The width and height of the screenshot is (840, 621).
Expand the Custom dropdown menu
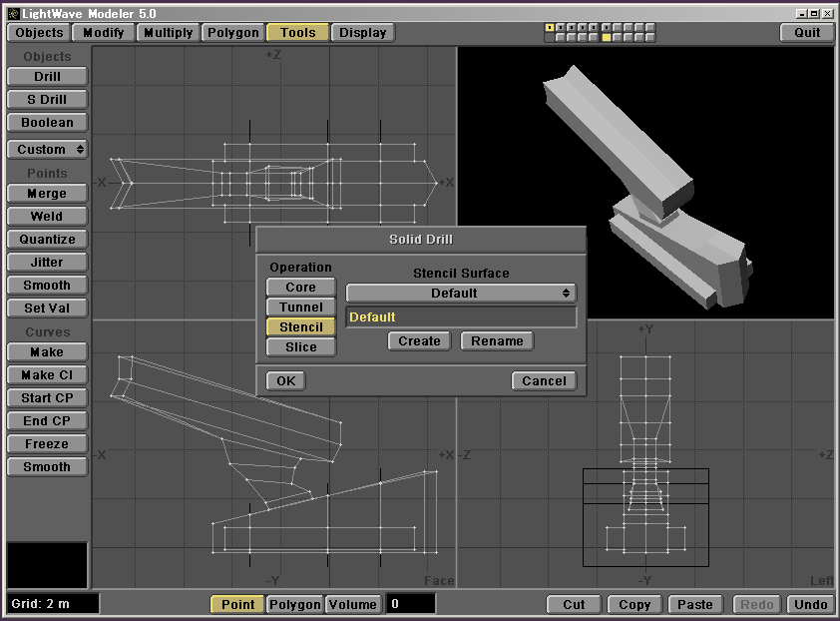(x=47, y=150)
